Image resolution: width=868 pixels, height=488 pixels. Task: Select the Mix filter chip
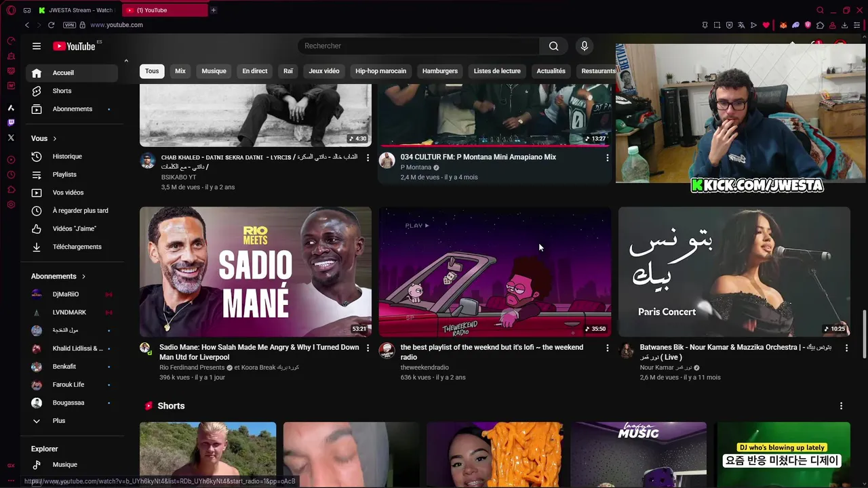180,71
